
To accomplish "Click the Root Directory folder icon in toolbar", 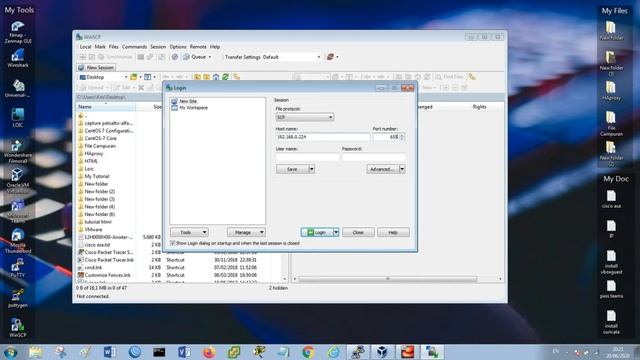I will pyautogui.click(x=207, y=77).
